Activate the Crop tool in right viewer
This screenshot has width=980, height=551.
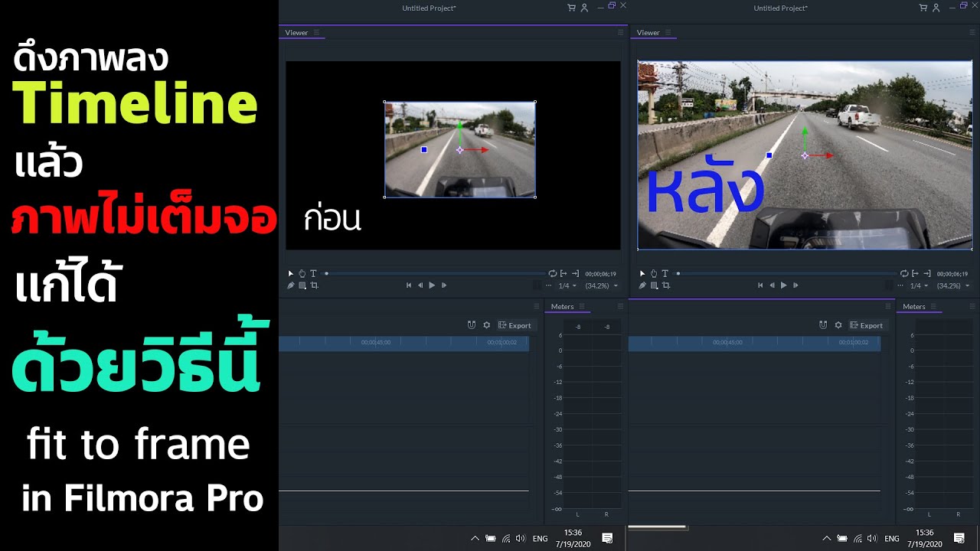[665, 285]
